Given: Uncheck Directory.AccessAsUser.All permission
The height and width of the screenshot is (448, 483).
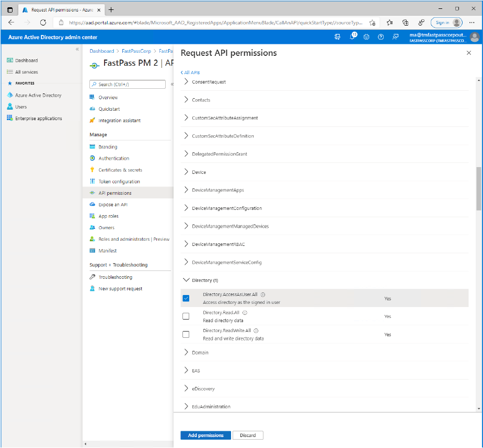Looking at the screenshot, I should pos(186,298).
